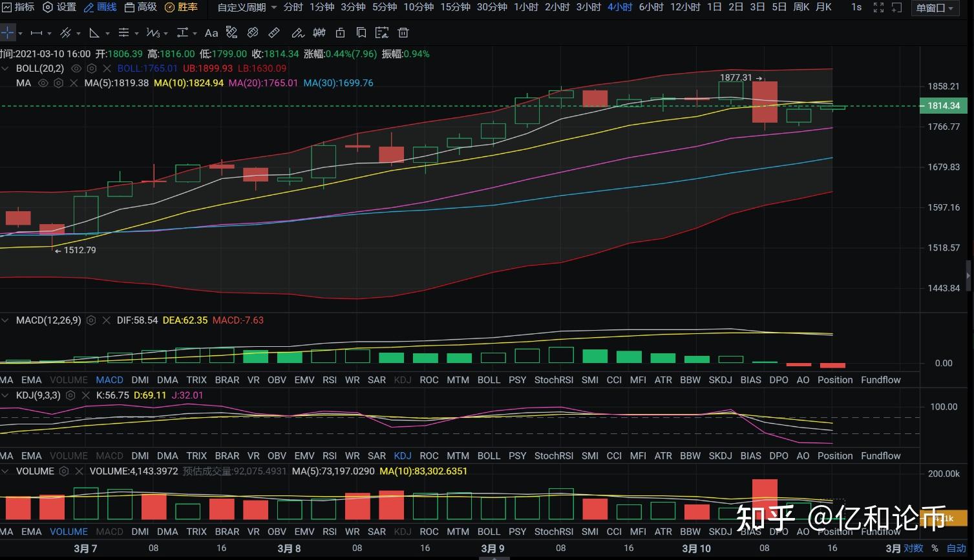The image size is (974, 560).
Task: Open MA indicator settings hexagon icon
Action: point(59,83)
